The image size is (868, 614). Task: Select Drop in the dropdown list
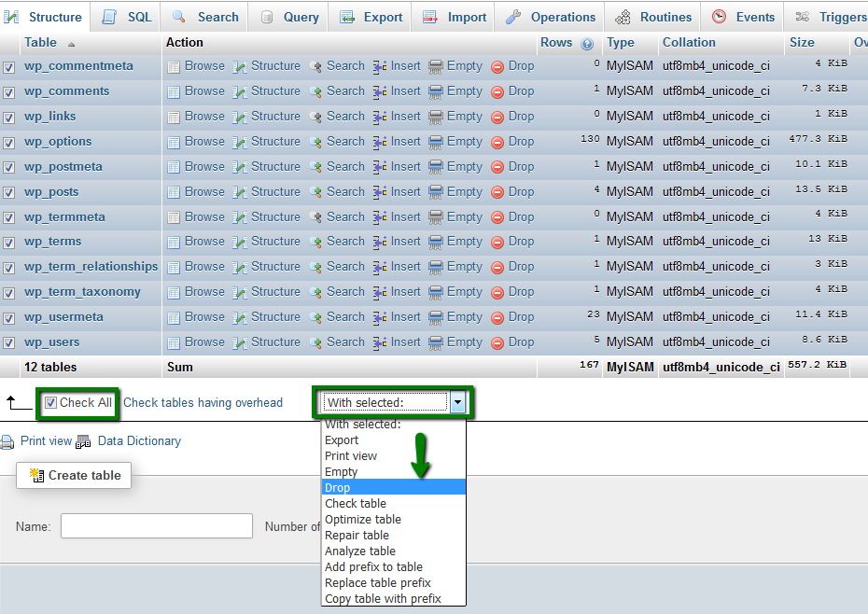coord(394,487)
